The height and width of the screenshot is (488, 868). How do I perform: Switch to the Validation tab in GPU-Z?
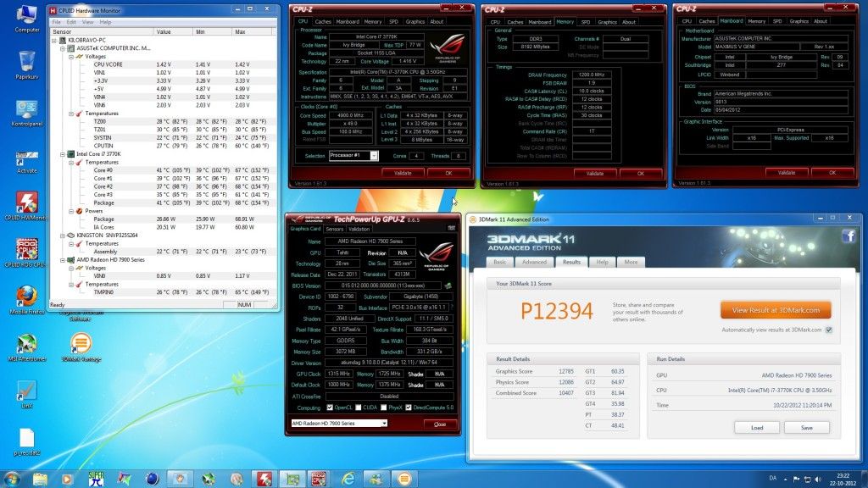tap(359, 229)
